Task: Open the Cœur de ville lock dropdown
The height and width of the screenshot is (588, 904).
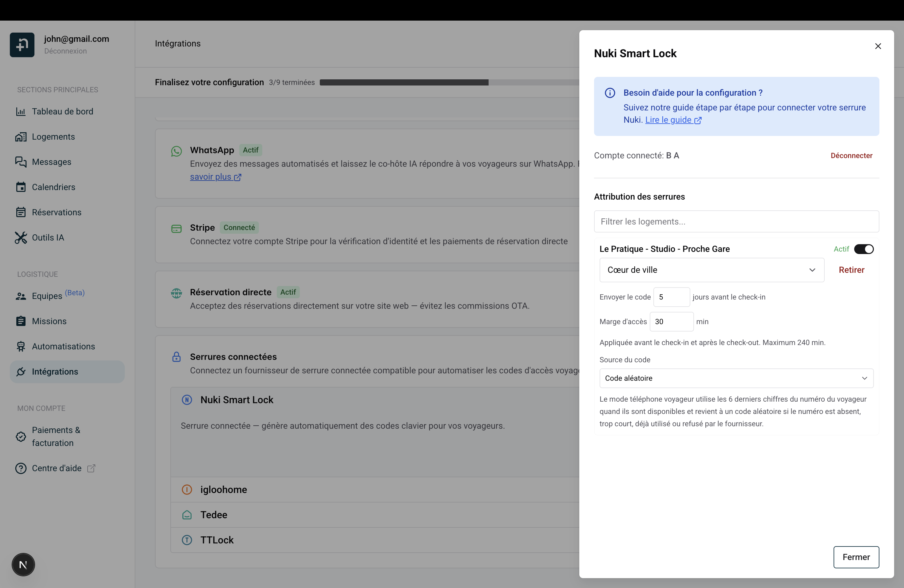Action: pos(712,270)
